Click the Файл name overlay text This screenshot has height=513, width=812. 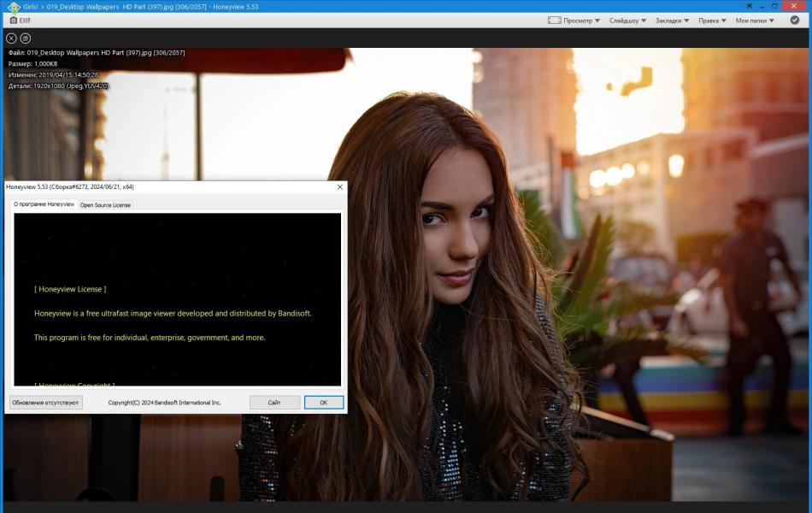(x=97, y=53)
